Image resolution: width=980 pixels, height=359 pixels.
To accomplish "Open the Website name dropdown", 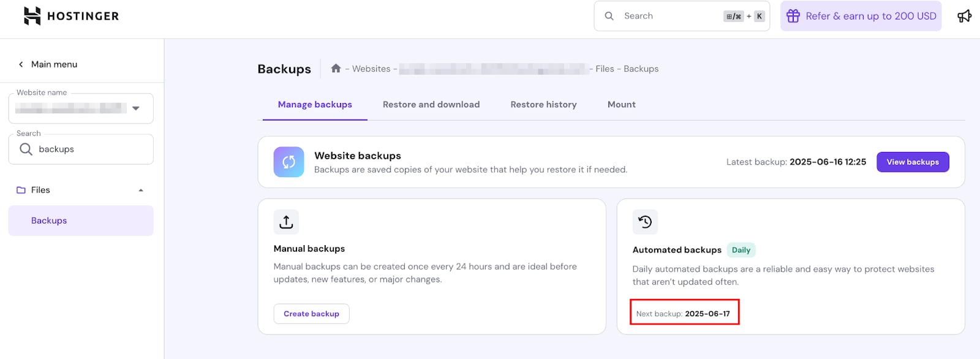I will tap(136, 108).
